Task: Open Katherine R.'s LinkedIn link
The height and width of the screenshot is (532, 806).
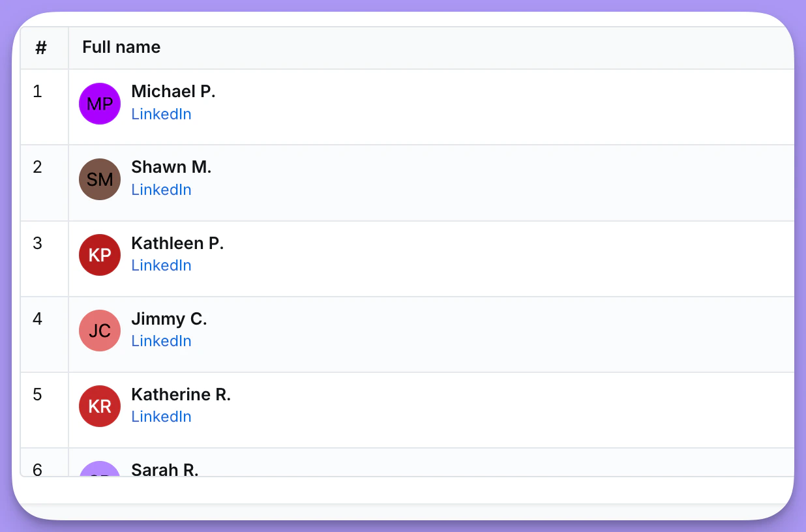Action: tap(161, 417)
